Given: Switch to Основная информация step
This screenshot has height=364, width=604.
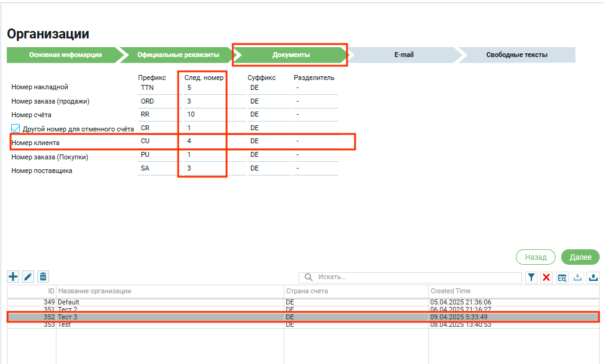Looking at the screenshot, I should (65, 55).
